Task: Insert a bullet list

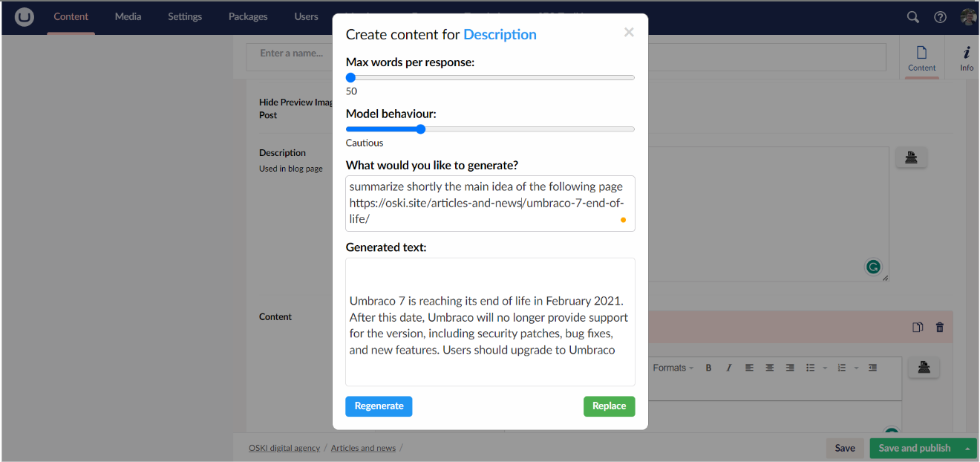Action: pyautogui.click(x=811, y=368)
